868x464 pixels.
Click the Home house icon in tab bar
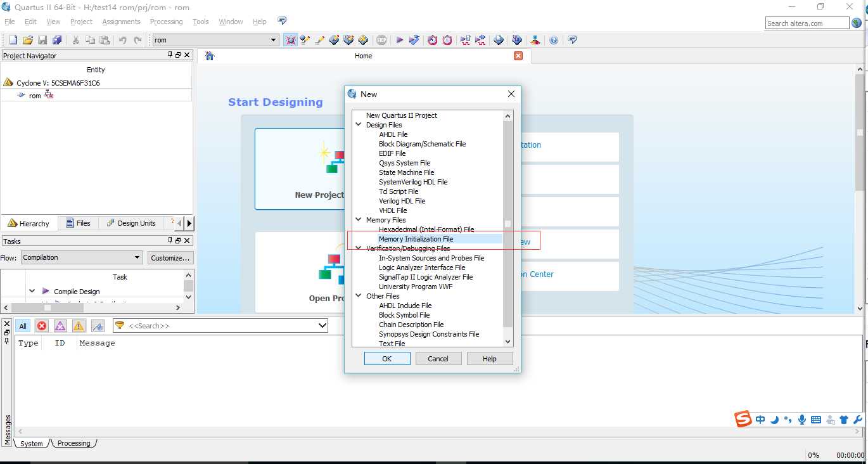pyautogui.click(x=210, y=56)
